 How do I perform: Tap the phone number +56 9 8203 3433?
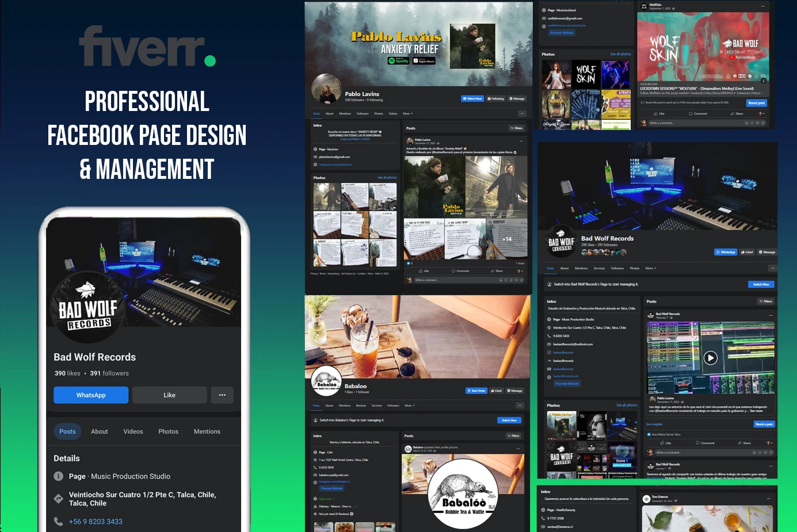96,522
